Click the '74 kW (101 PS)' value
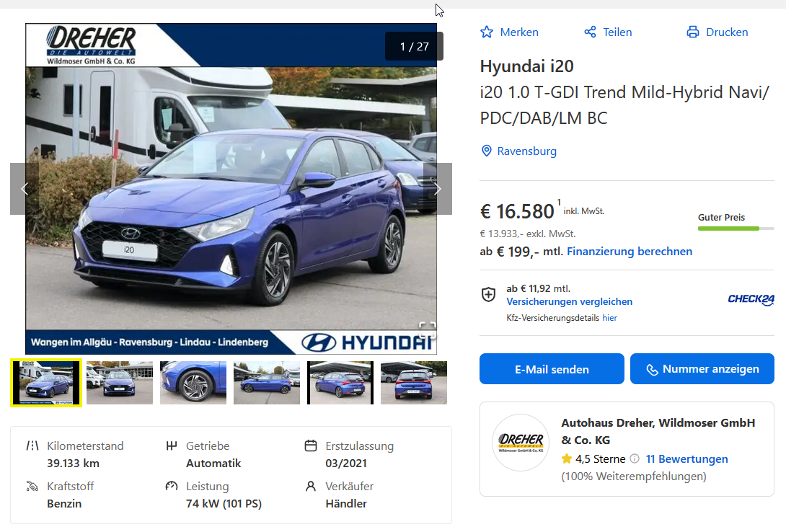The height and width of the screenshot is (532, 786). [224, 503]
